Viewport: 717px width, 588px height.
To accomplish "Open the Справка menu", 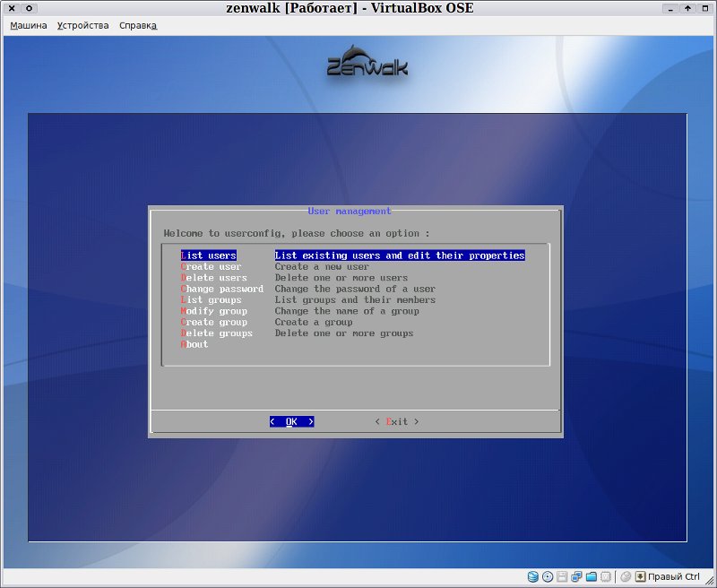I will click(x=138, y=26).
